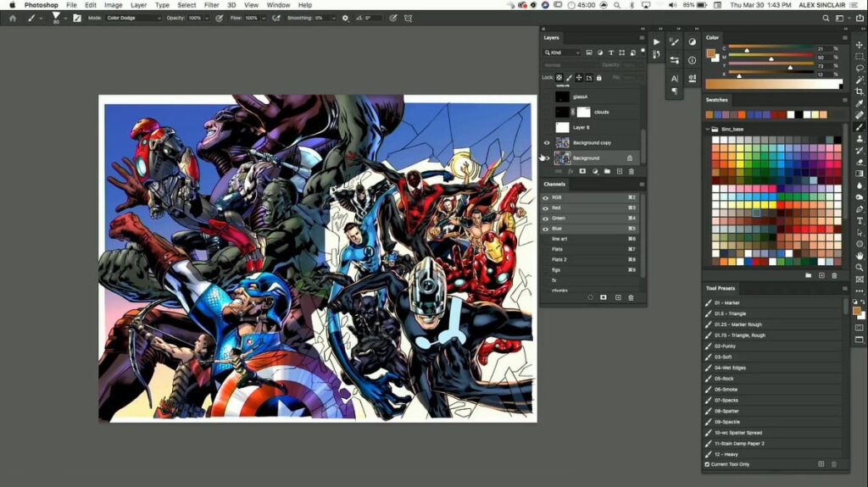The image size is (868, 487).
Task: Click the CMYK color ramp bar
Action: tap(773, 85)
